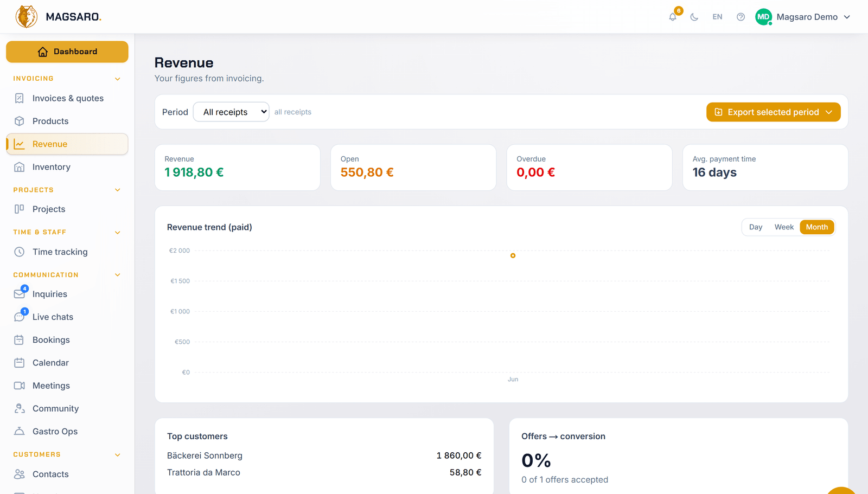The image size is (868, 494).
Task: Click the Inventory warehouse icon
Action: [20, 167]
